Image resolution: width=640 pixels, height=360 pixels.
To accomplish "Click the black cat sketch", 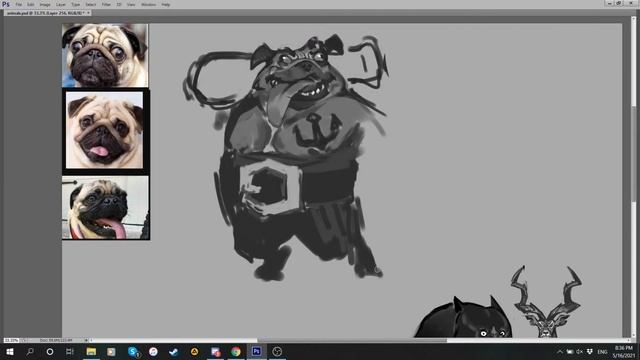I will point(463,317).
